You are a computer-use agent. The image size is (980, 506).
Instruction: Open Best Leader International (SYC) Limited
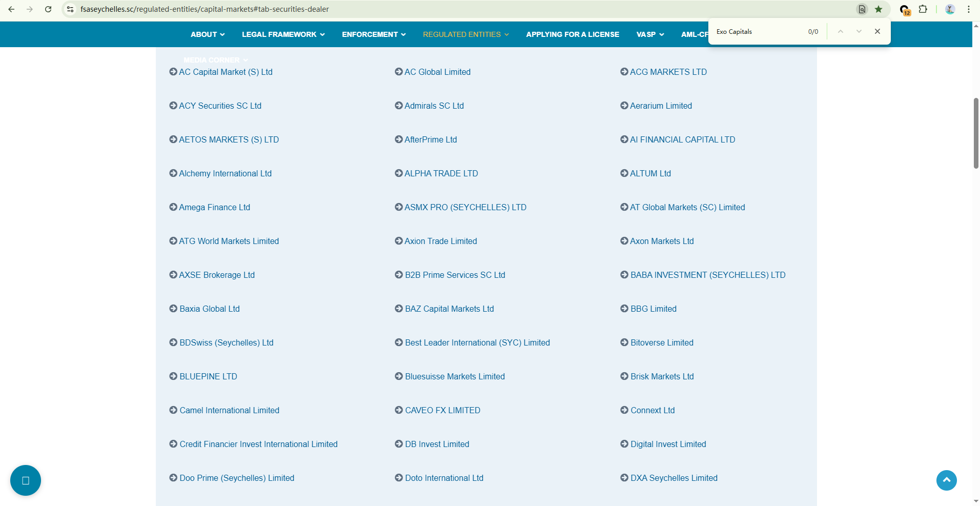pos(477,342)
